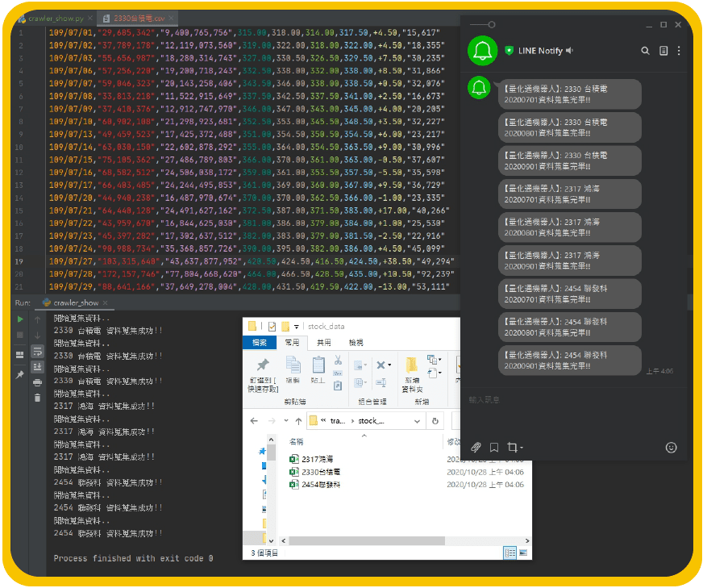Open the Delete dropdown arrow in ribbon
The width and height of the screenshot is (707, 588).
(x=389, y=365)
